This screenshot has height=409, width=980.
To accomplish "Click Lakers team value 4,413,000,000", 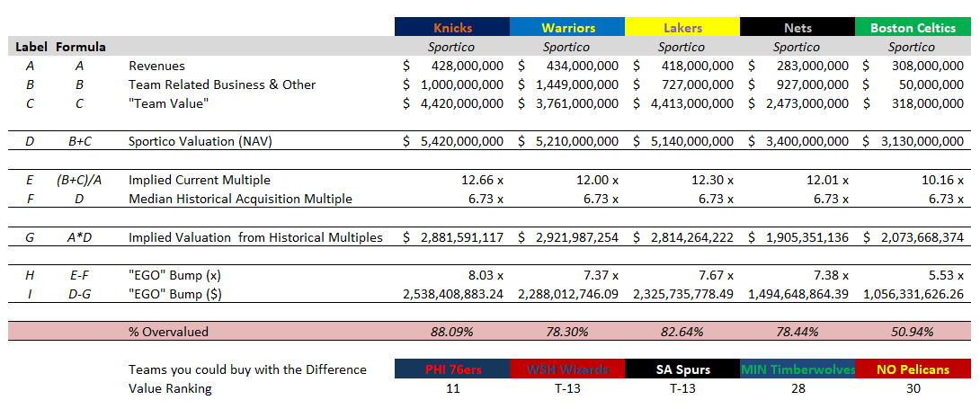I will 692,103.
